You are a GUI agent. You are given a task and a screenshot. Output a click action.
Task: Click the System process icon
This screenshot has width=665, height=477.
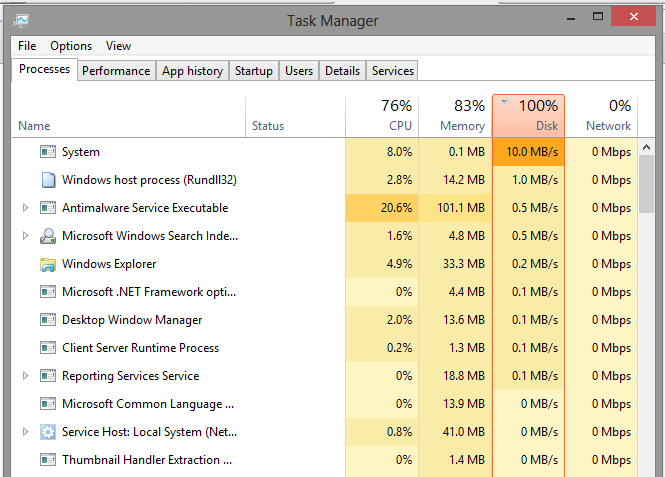[x=47, y=152]
